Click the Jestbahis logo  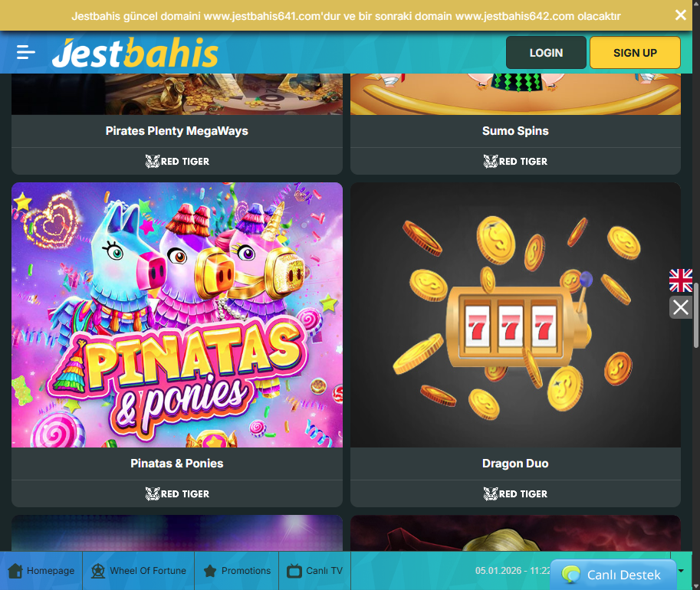tap(135, 53)
